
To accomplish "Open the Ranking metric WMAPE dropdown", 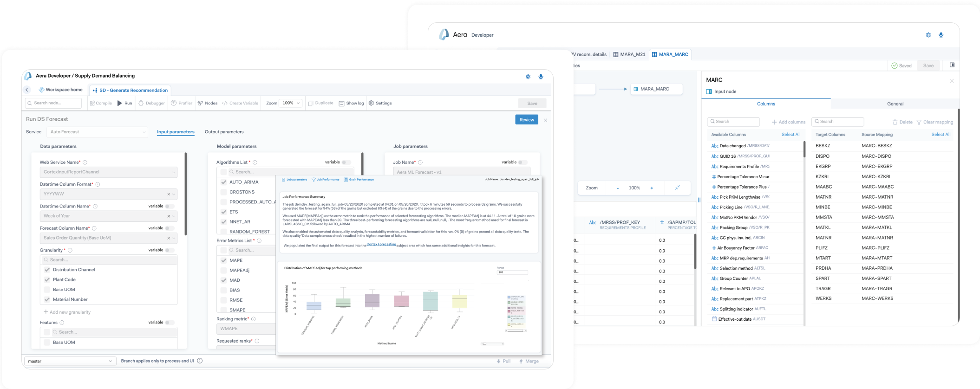I will click(x=246, y=329).
